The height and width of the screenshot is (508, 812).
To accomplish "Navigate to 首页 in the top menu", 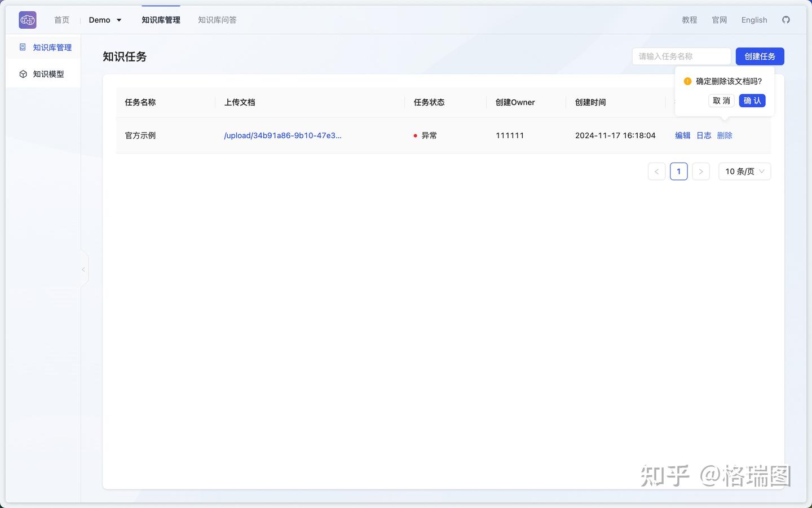I will (61, 20).
